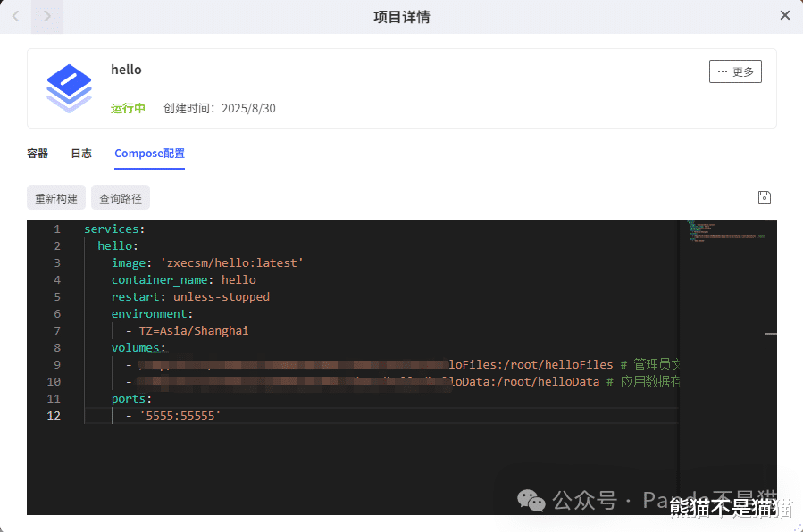Click the 查询路径 button

click(x=121, y=198)
